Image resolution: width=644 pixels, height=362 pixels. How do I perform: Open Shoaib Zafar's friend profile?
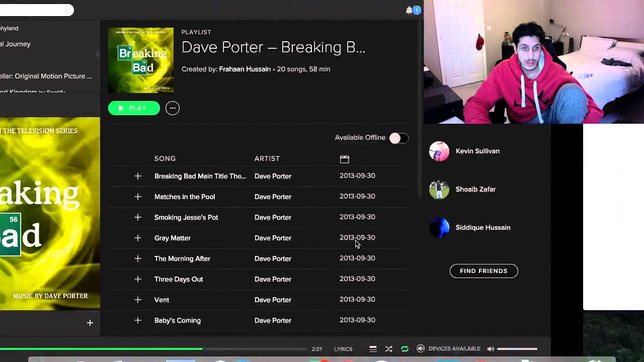pyautogui.click(x=475, y=189)
